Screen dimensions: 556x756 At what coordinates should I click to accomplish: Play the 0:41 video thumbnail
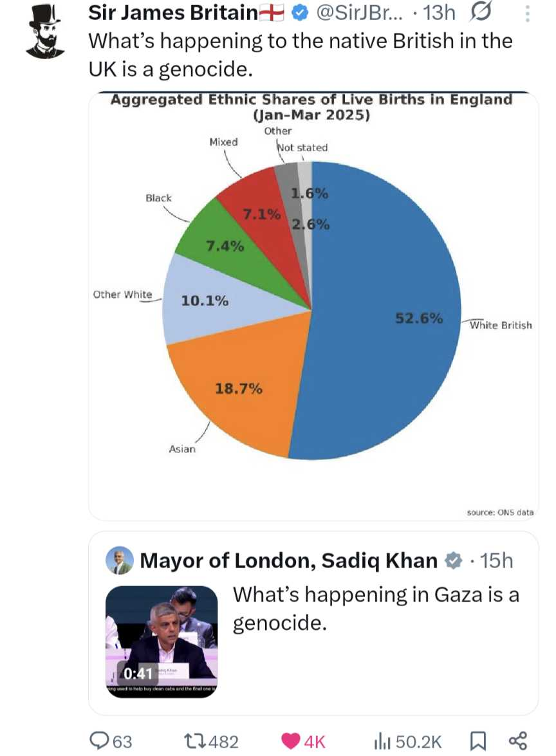[x=162, y=641]
